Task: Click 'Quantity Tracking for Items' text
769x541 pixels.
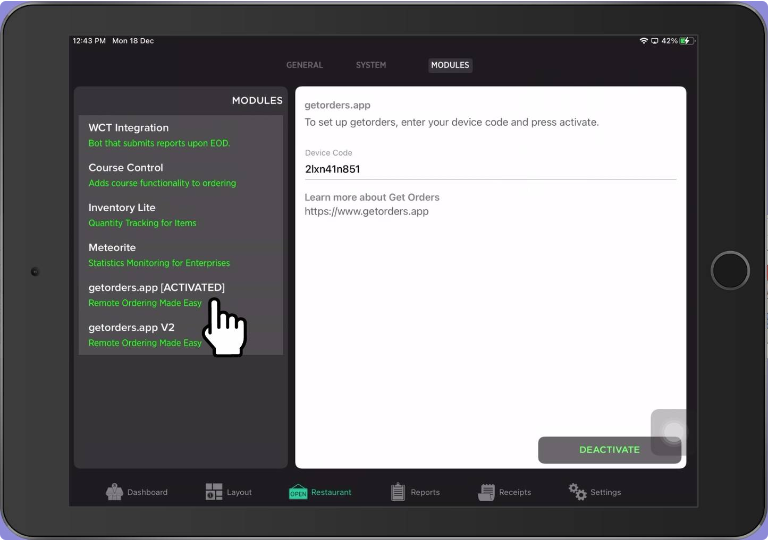Action: (142, 223)
